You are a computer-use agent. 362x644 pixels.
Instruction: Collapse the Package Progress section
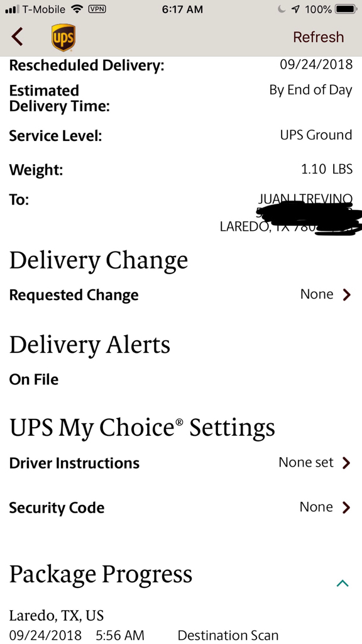pyautogui.click(x=343, y=583)
